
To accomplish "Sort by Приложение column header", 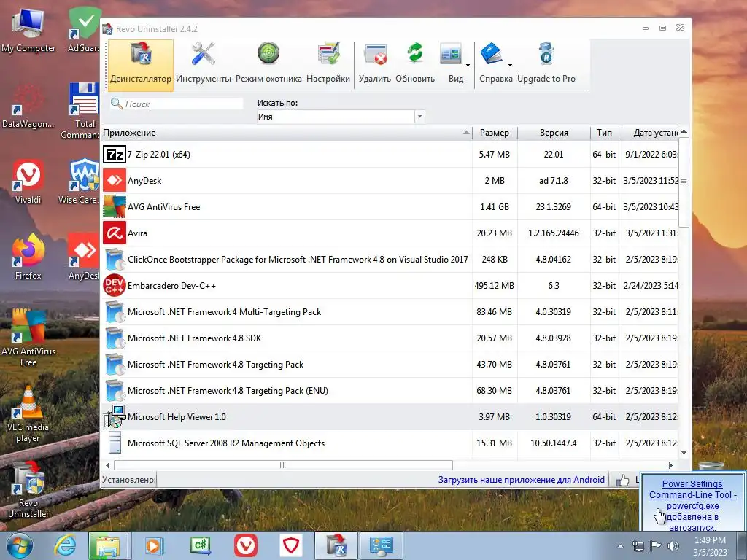I will (x=286, y=133).
